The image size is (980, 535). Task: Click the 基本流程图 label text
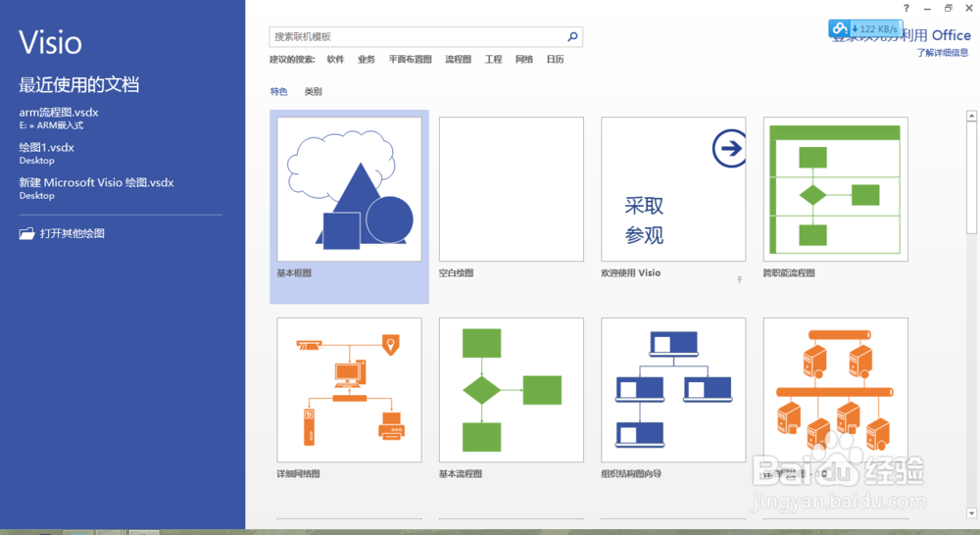(x=461, y=473)
